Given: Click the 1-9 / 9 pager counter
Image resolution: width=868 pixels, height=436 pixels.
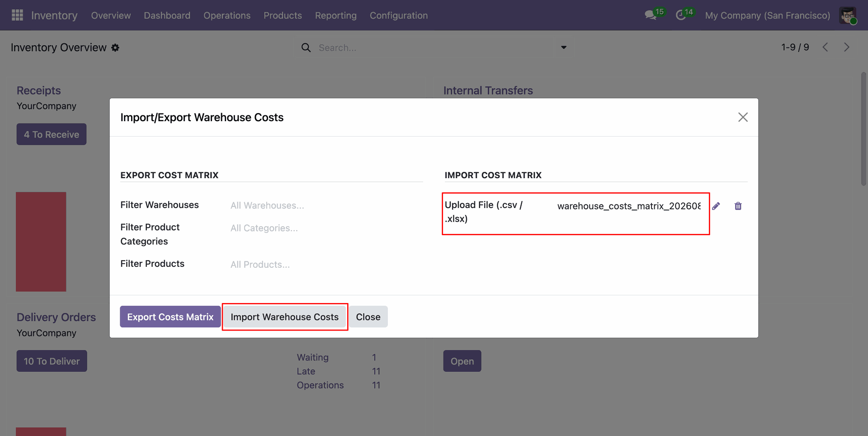Looking at the screenshot, I should tap(795, 47).
